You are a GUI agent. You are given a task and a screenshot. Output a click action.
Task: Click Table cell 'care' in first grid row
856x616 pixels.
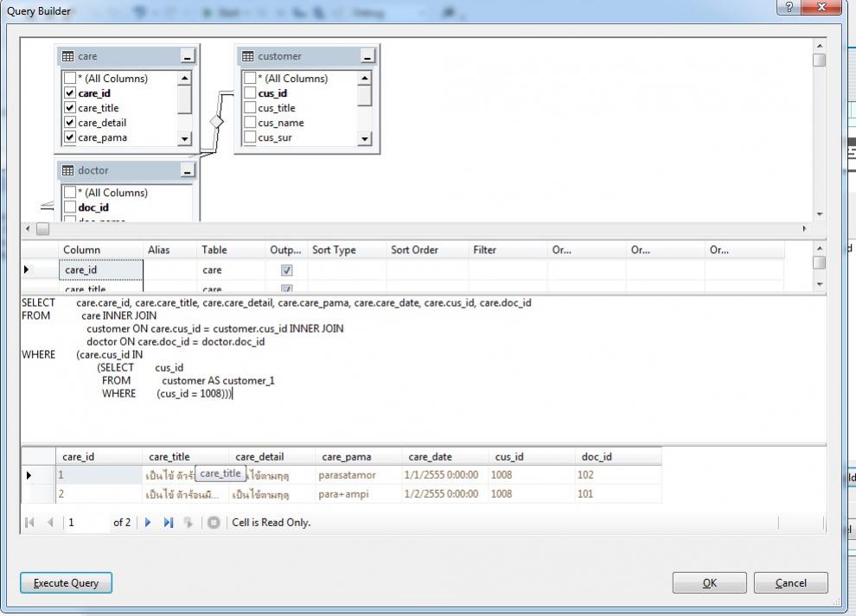click(x=231, y=270)
